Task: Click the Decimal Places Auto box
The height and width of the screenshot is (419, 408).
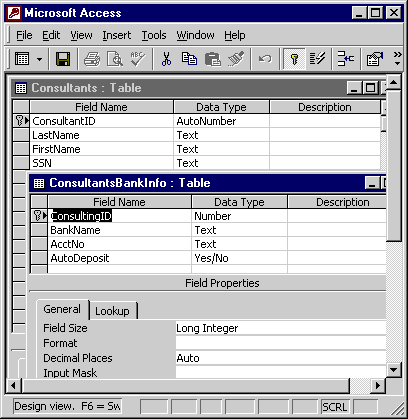Action: click(x=281, y=358)
